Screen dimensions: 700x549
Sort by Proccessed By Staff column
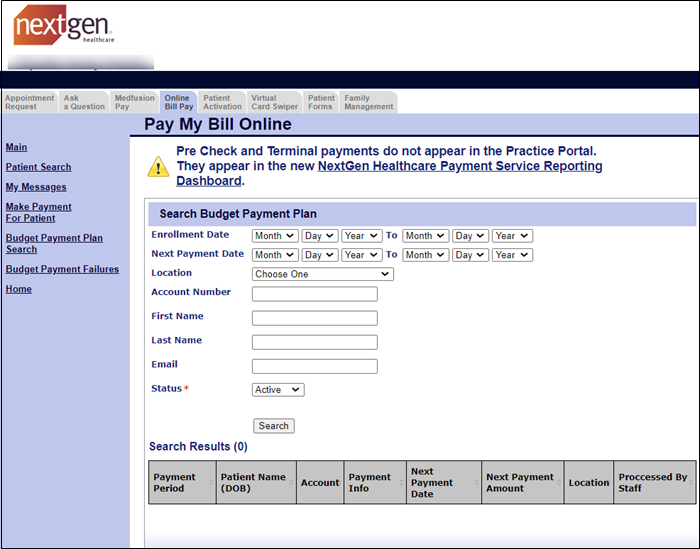coord(654,482)
